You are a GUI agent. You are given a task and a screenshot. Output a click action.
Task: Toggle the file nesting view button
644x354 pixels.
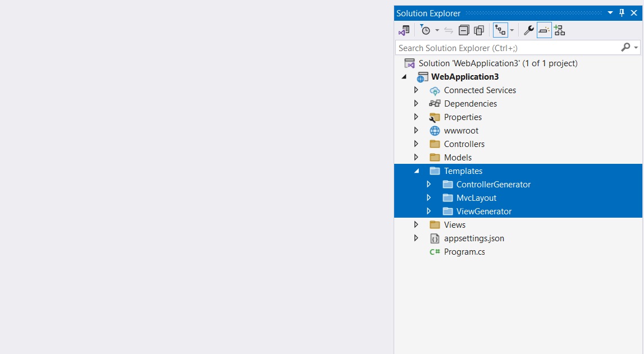tap(500, 30)
